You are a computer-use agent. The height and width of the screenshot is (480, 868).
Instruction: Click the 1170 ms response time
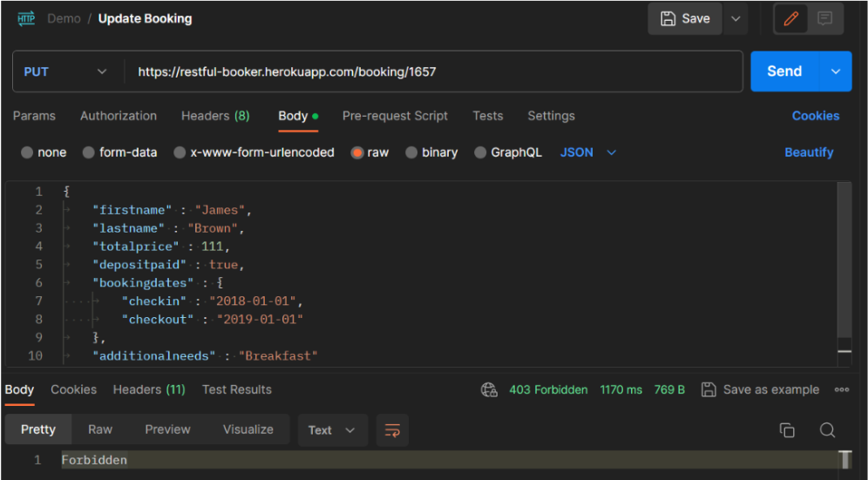tap(621, 389)
